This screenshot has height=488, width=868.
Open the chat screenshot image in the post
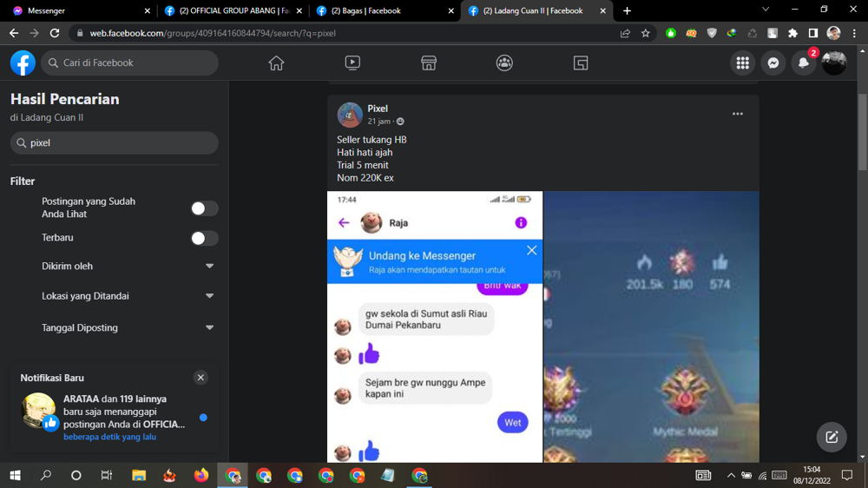click(435, 326)
